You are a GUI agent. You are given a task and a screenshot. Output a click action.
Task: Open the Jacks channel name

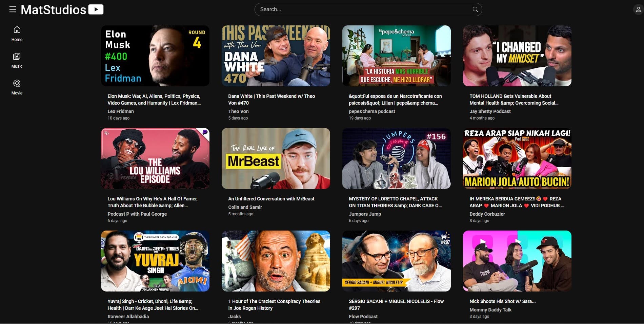[235, 317]
